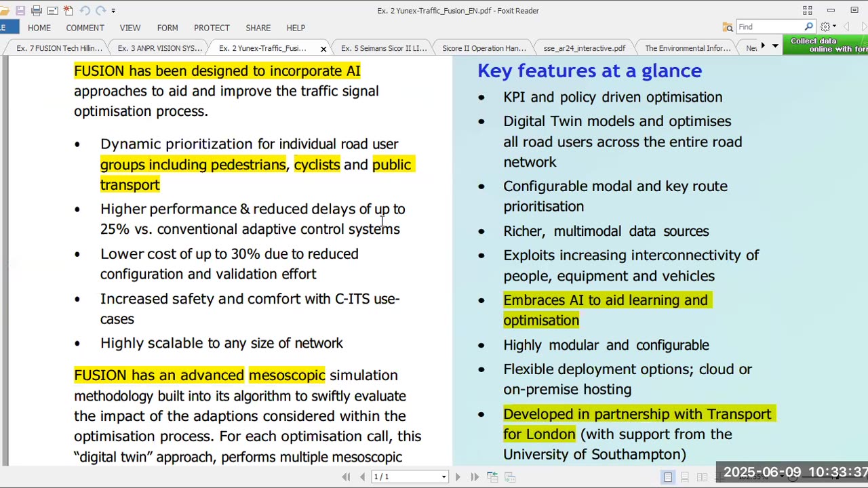
Task: Open the HOME ribbon tab
Action: pyautogui.click(x=39, y=28)
